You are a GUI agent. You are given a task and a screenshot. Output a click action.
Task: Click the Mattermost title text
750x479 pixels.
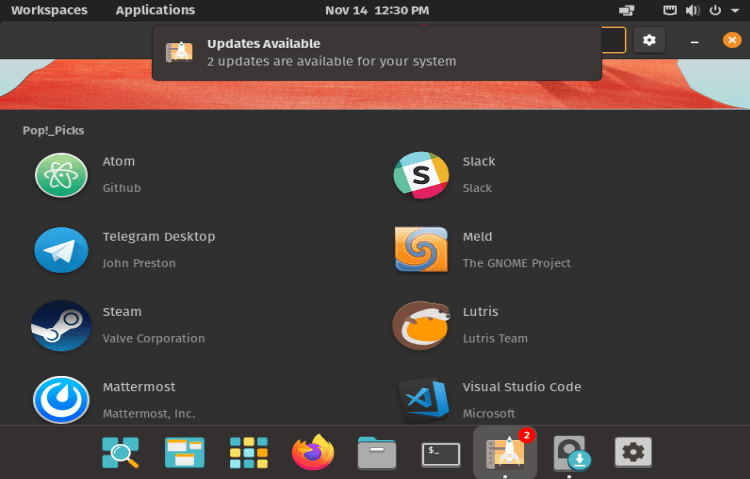point(139,387)
